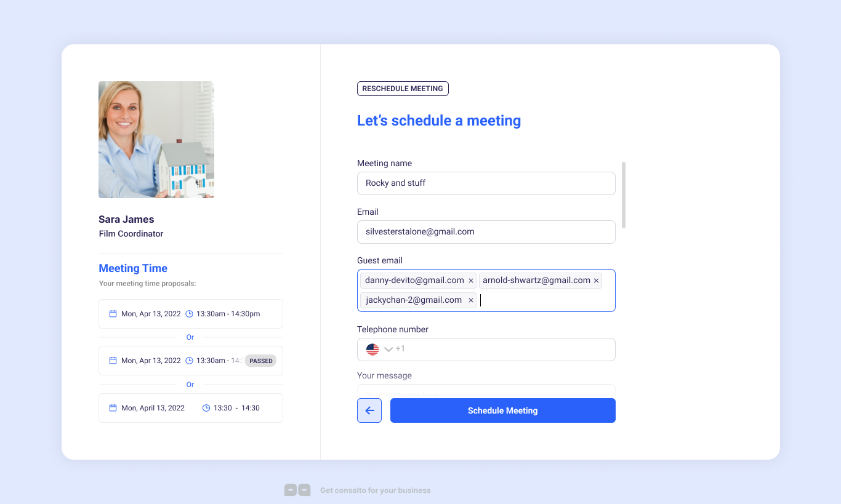Click the Email input field
Screen dimensions: 841x504
coord(486,232)
